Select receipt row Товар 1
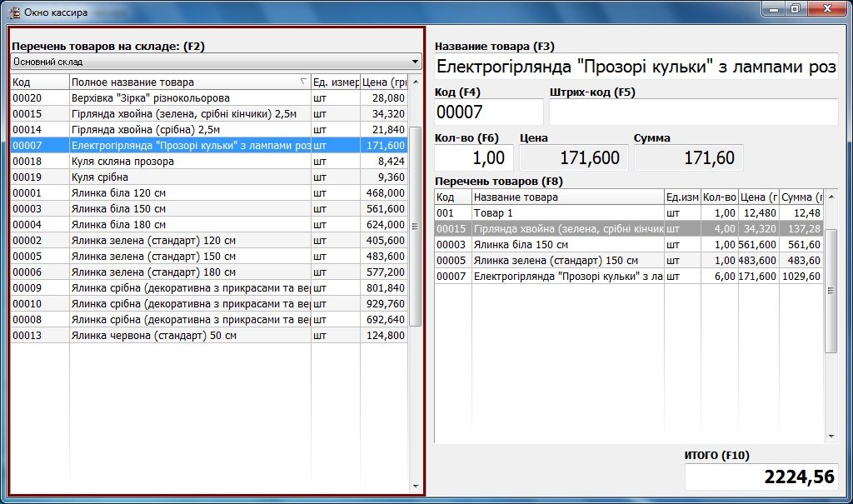Viewport: 853px width, 504px height. pos(628,212)
